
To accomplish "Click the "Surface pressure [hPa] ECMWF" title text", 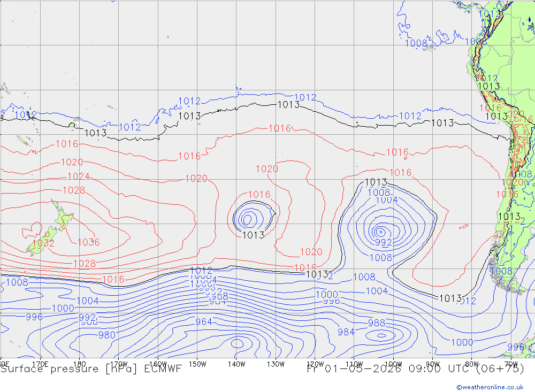I will point(91,369).
